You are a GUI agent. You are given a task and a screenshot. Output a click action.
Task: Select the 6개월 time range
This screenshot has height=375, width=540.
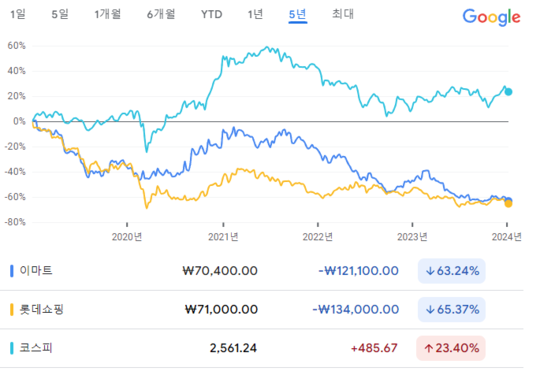click(x=161, y=14)
